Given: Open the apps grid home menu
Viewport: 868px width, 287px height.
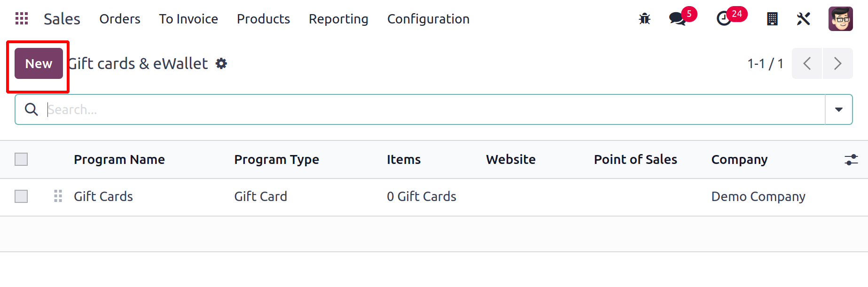Looking at the screenshot, I should point(22,19).
